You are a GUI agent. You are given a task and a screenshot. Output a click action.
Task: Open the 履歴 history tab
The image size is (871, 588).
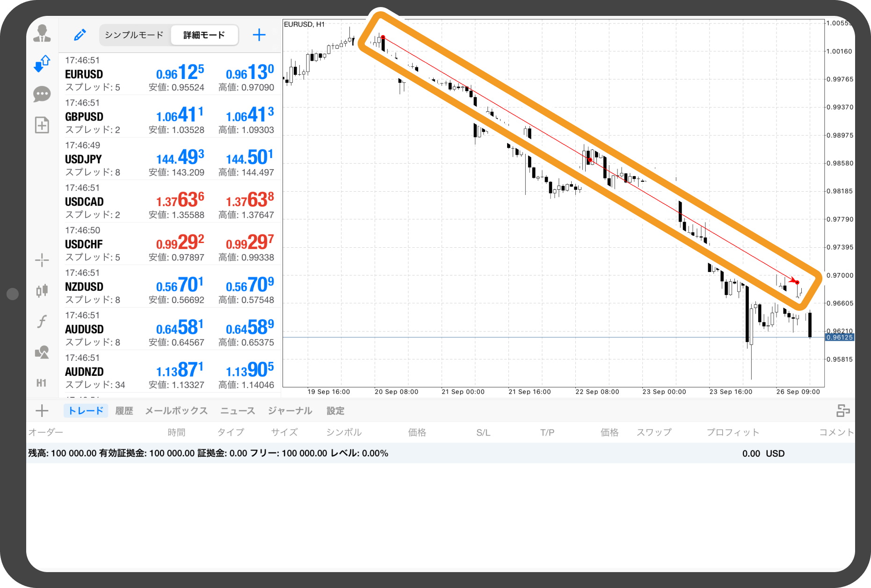click(124, 411)
